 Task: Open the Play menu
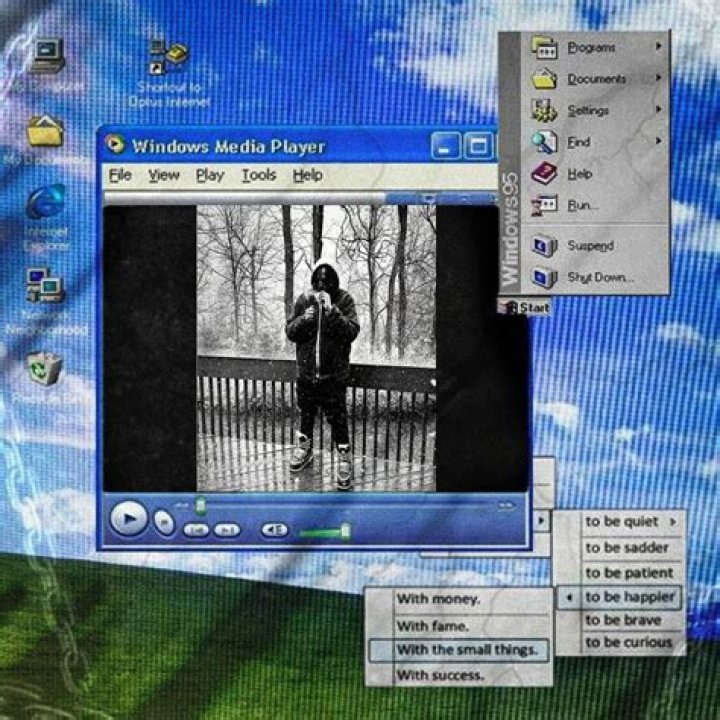tap(210, 175)
